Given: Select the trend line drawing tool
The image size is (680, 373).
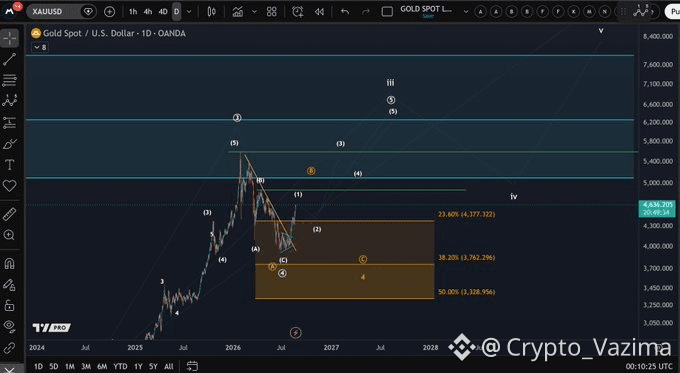Looking at the screenshot, I should 10,59.
